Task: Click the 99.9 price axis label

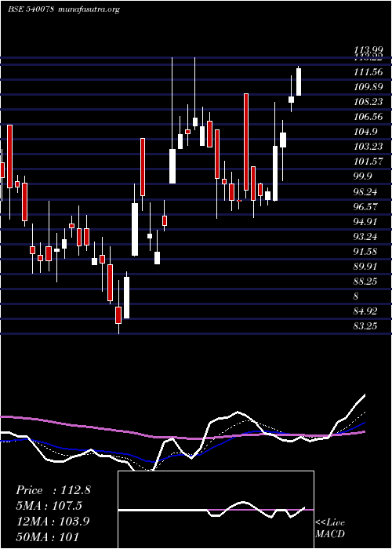Action: point(362,176)
